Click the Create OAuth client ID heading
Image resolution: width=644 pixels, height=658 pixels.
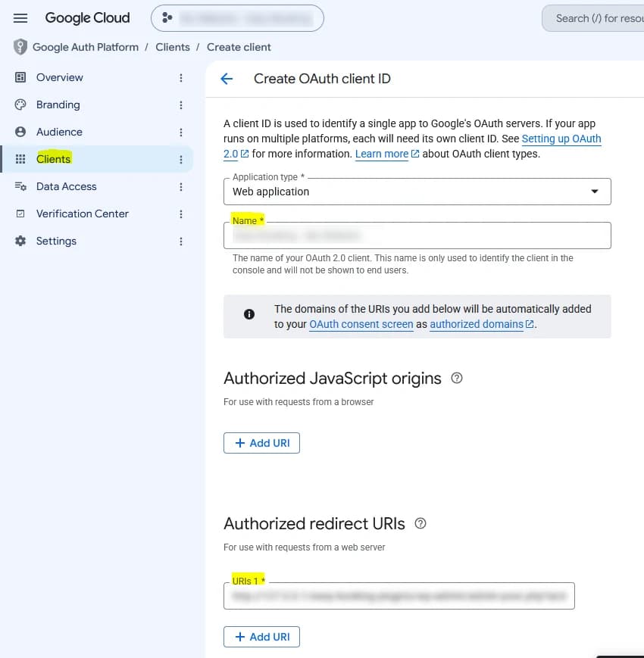point(322,79)
